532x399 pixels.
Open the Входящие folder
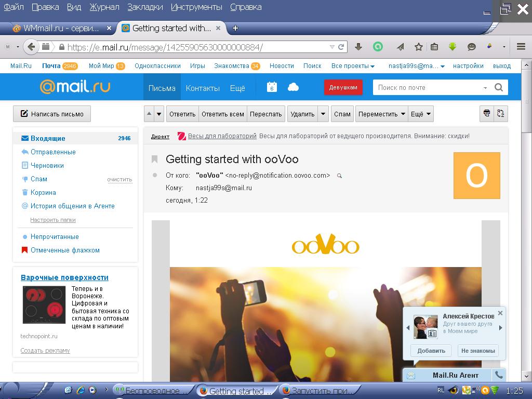tap(75, 138)
